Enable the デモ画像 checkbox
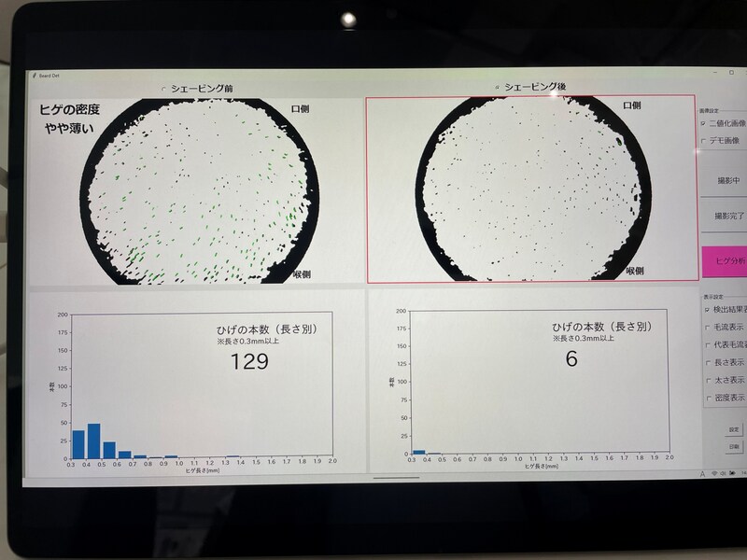This screenshot has height=560, width=747. 704,141
